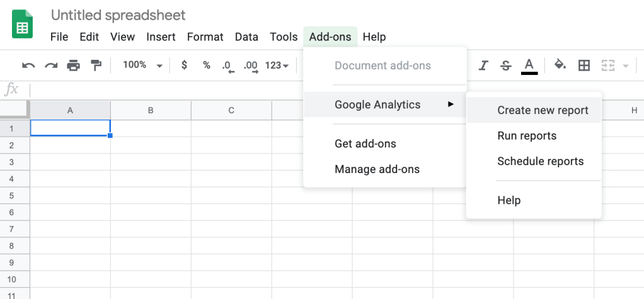Select Run reports
This screenshot has height=299, width=644.
point(534,136)
